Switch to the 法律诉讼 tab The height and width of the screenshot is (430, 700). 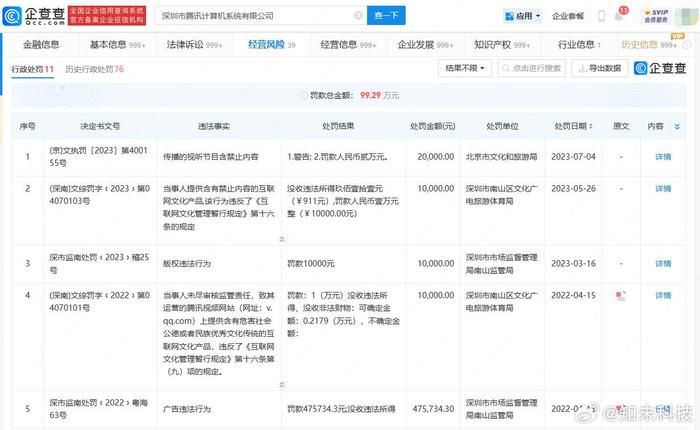(188, 45)
